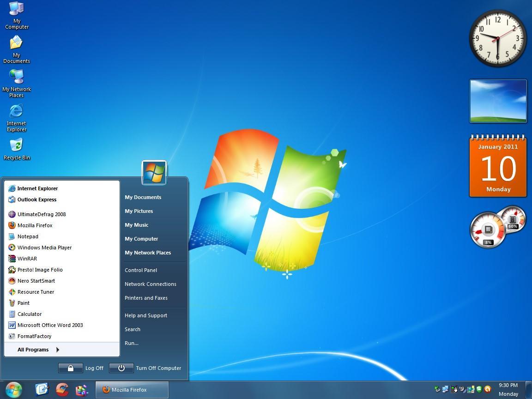Expand the All Programs submenu arrow
Screen dimensions: 532x399
(x=58, y=350)
